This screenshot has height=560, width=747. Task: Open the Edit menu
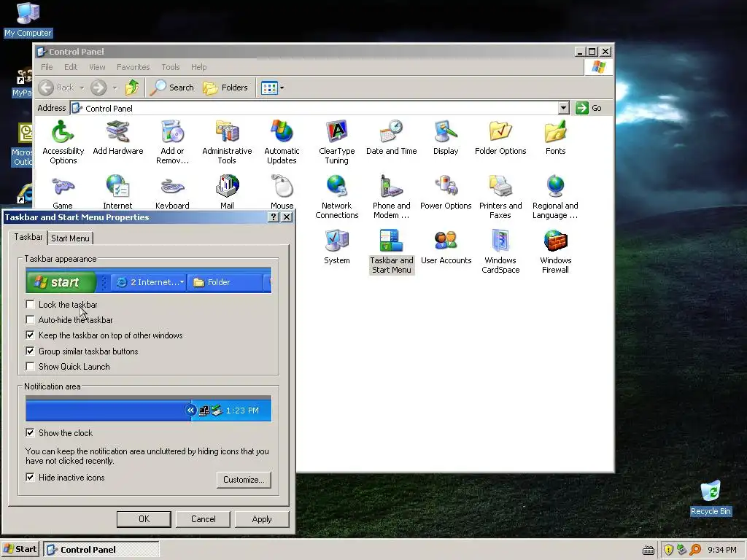click(71, 67)
